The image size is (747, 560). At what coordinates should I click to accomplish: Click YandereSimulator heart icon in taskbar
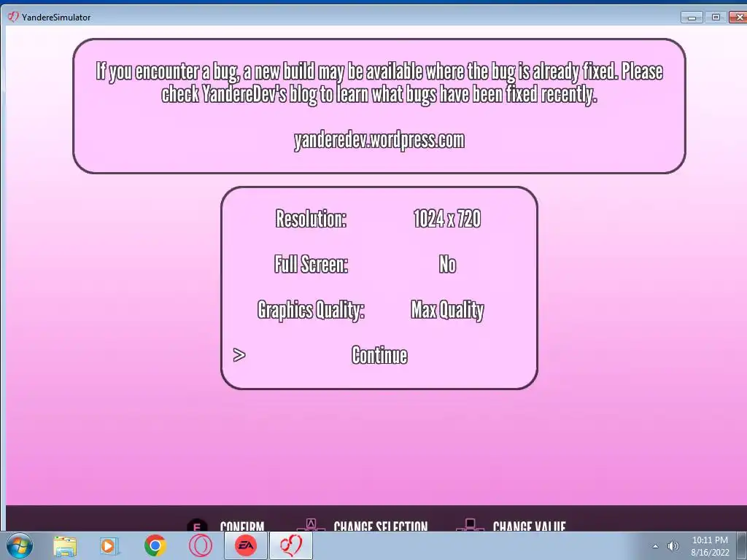pos(291,545)
